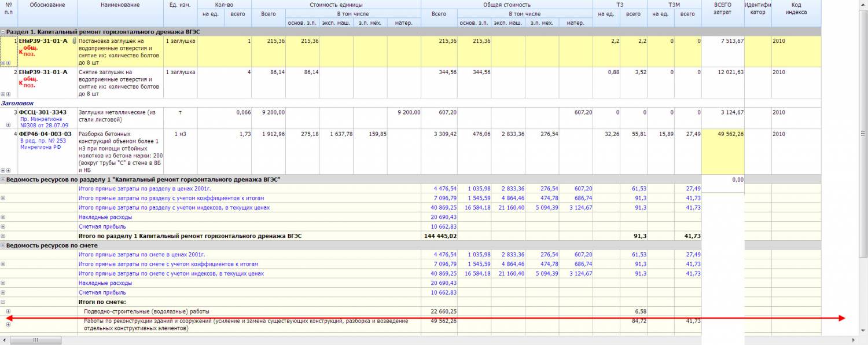Viewport: 868px width, 345px height.
Task: Collapse section 'Раздел 1. Капитальный ремонт'
Action: [3, 32]
